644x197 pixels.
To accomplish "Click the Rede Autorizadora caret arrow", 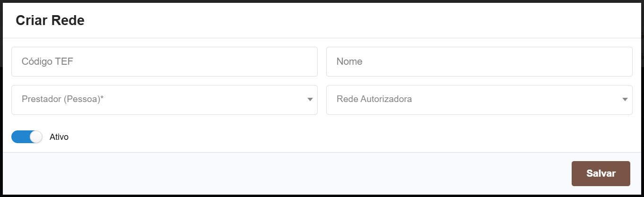I will click(x=625, y=100).
